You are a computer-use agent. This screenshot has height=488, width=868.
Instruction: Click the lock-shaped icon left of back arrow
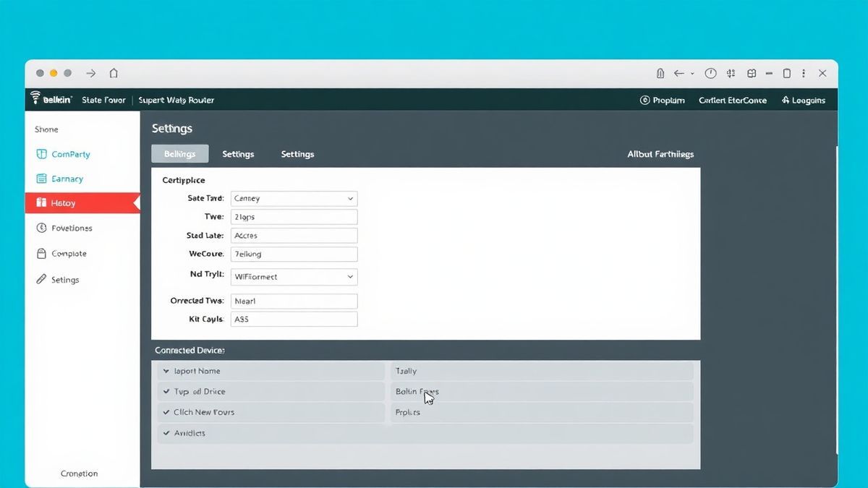pos(660,73)
